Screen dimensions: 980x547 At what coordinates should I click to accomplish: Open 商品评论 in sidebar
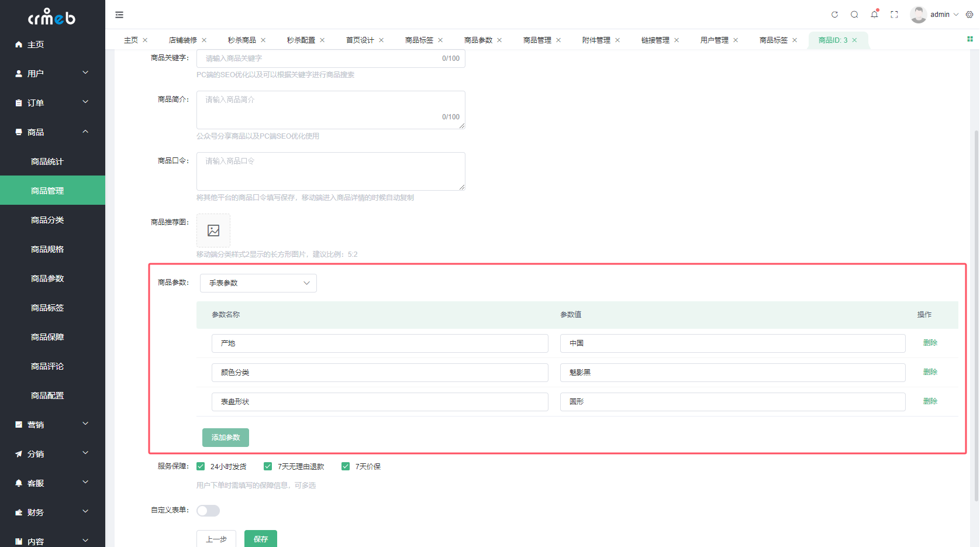53,366
